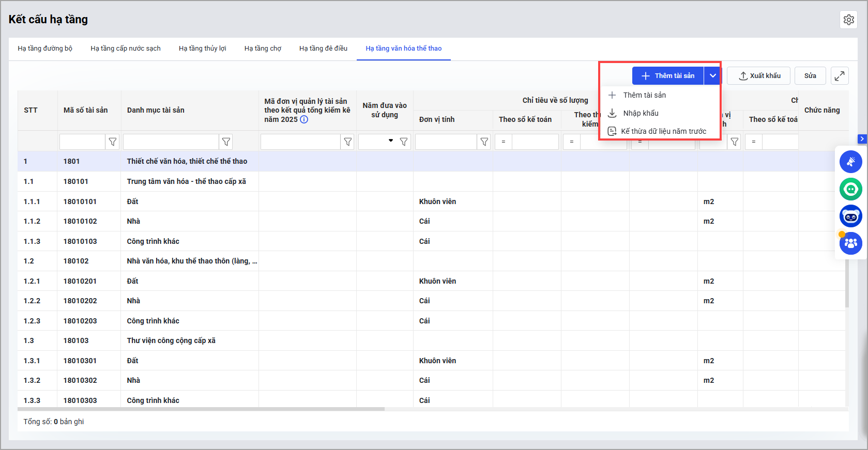Collapse the blue side panel arrow
The image size is (868, 450).
coord(861,139)
